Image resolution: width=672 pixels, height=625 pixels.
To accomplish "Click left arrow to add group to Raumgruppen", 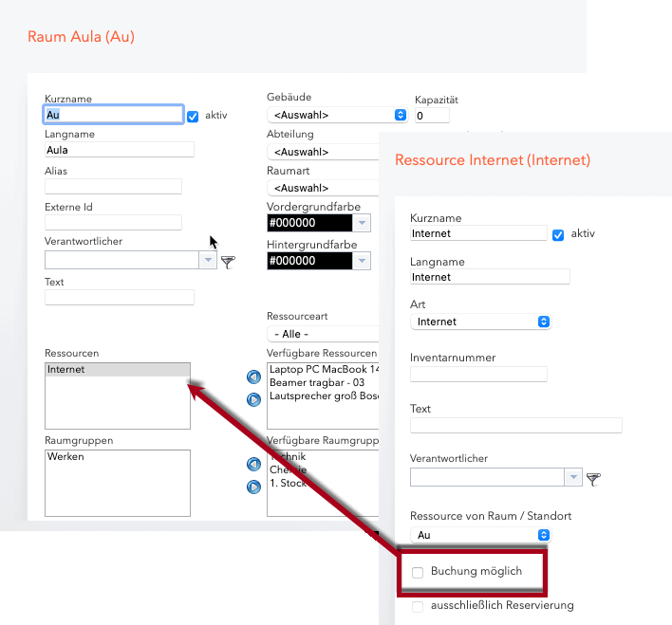I will pos(253,465).
